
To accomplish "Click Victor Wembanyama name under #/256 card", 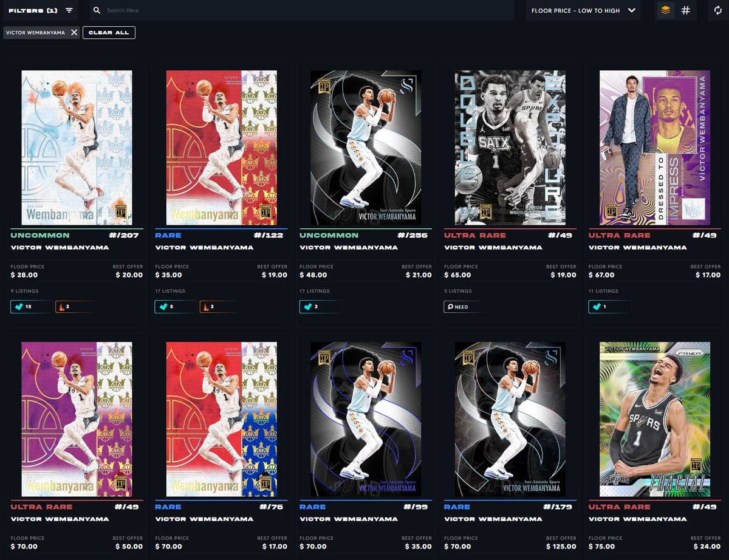I will pyautogui.click(x=349, y=247).
